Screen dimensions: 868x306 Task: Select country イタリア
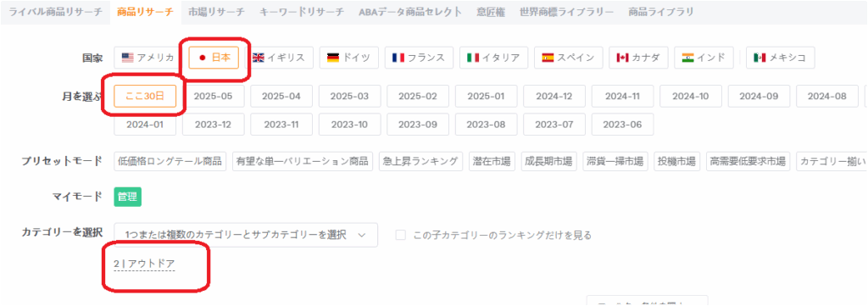(x=493, y=58)
